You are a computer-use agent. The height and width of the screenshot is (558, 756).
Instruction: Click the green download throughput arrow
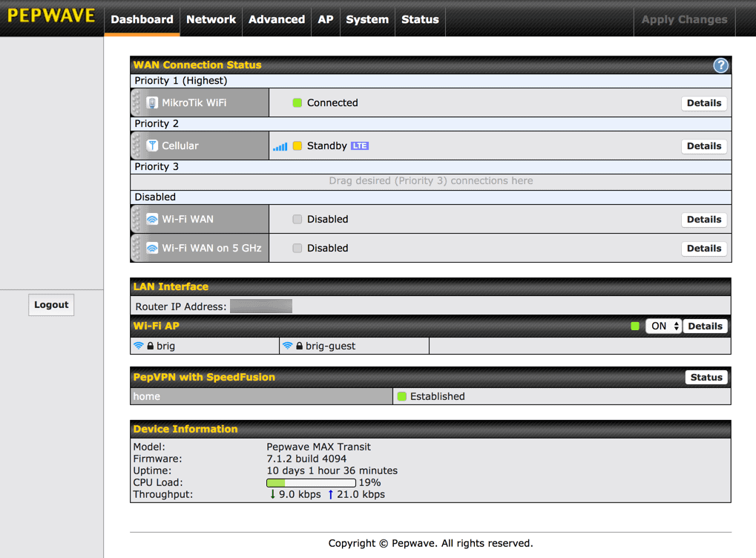(272, 494)
